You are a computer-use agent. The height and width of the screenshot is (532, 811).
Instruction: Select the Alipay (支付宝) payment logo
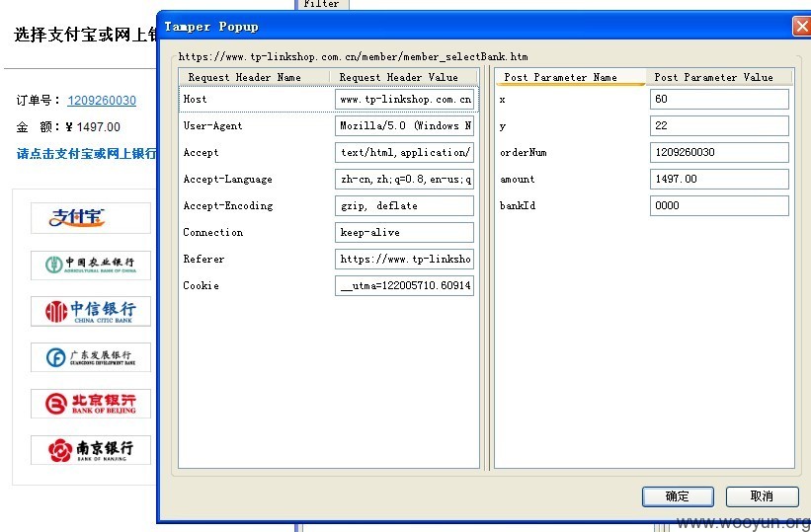pyautogui.click(x=91, y=218)
